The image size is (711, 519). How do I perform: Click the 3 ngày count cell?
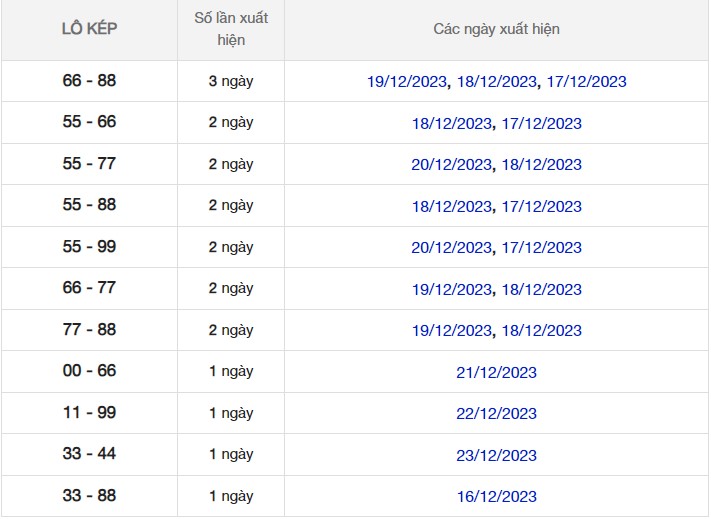(231, 81)
